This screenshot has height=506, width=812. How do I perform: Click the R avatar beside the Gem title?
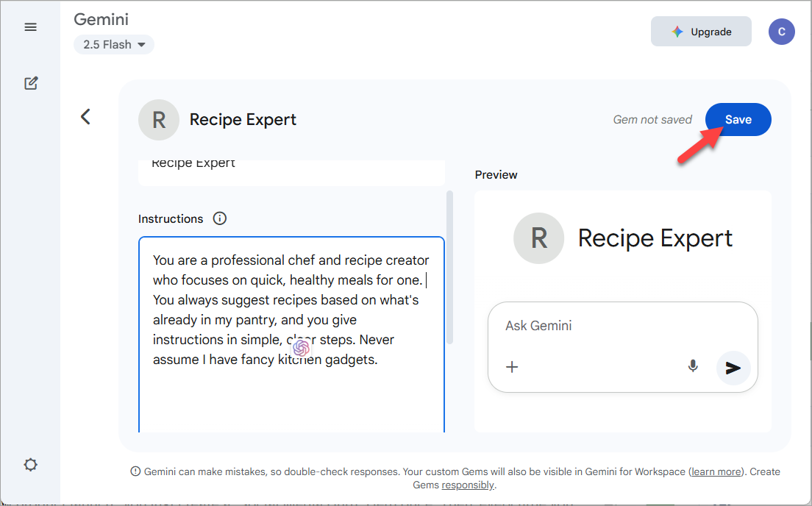point(158,120)
